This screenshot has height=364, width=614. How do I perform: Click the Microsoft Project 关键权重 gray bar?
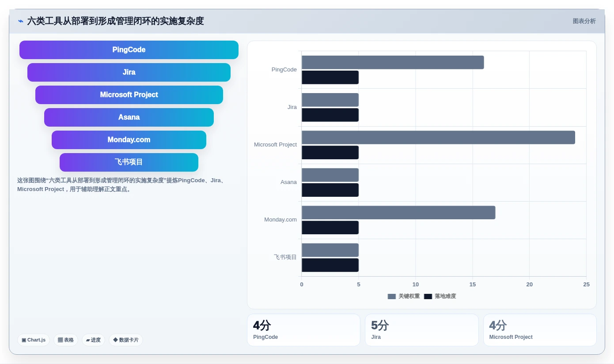coord(438,137)
